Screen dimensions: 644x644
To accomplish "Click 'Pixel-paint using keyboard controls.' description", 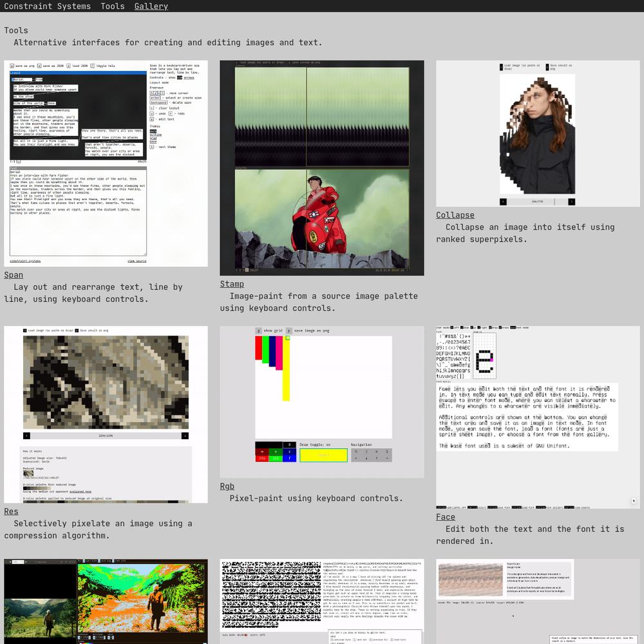I will 316,498.
